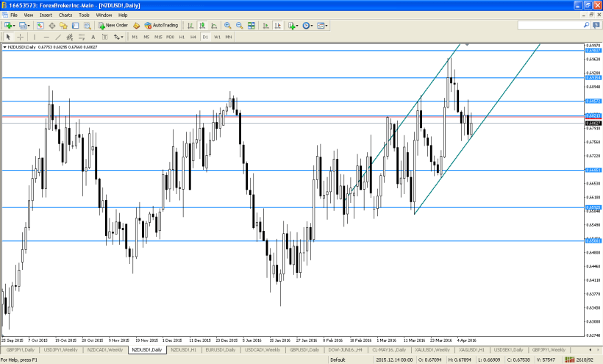Zoom in on the chart
This screenshot has width=603, height=364.
click(228, 25)
